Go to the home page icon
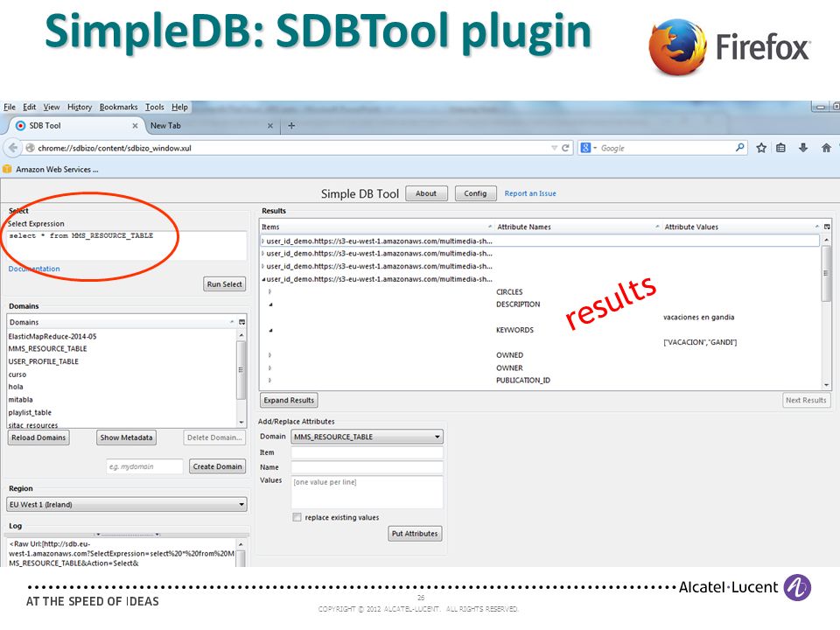Viewport: 840px width, 630px height. (x=826, y=148)
